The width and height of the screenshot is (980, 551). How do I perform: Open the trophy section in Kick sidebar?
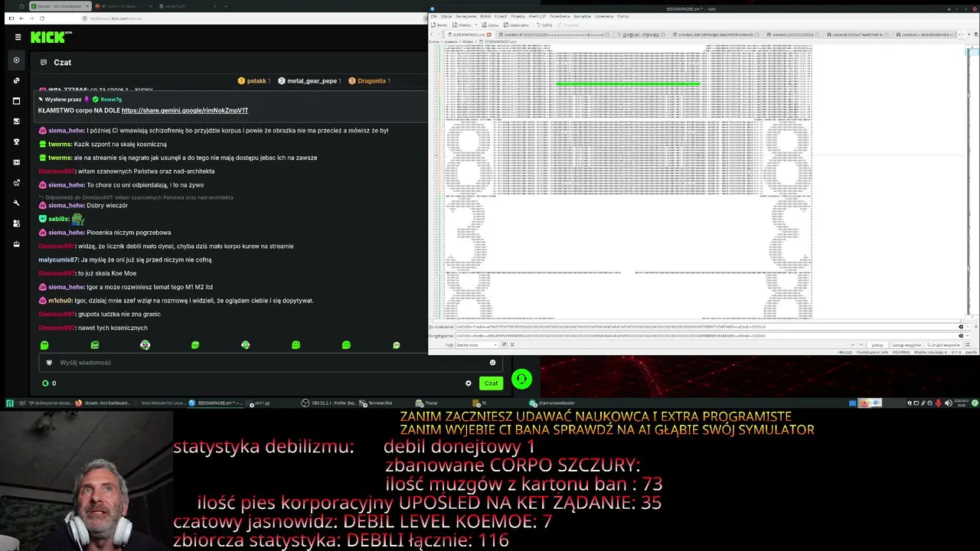pyautogui.click(x=17, y=142)
